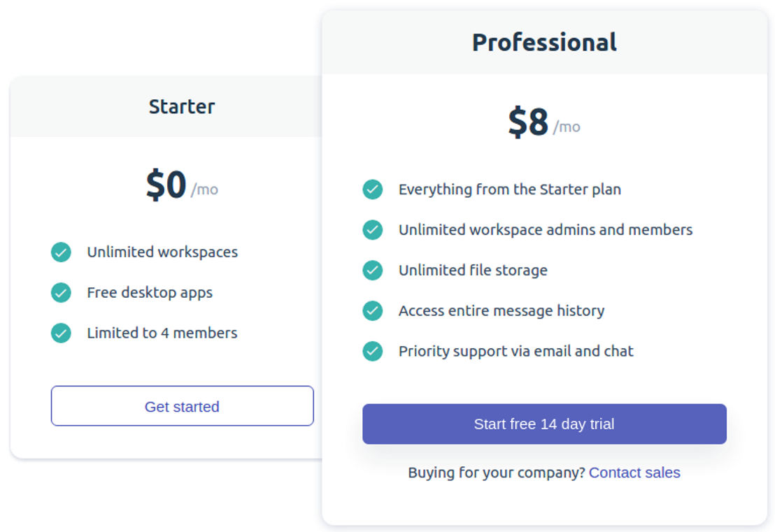This screenshot has width=775, height=532.
Task: Select the Starter plan heading
Action: pos(182,107)
